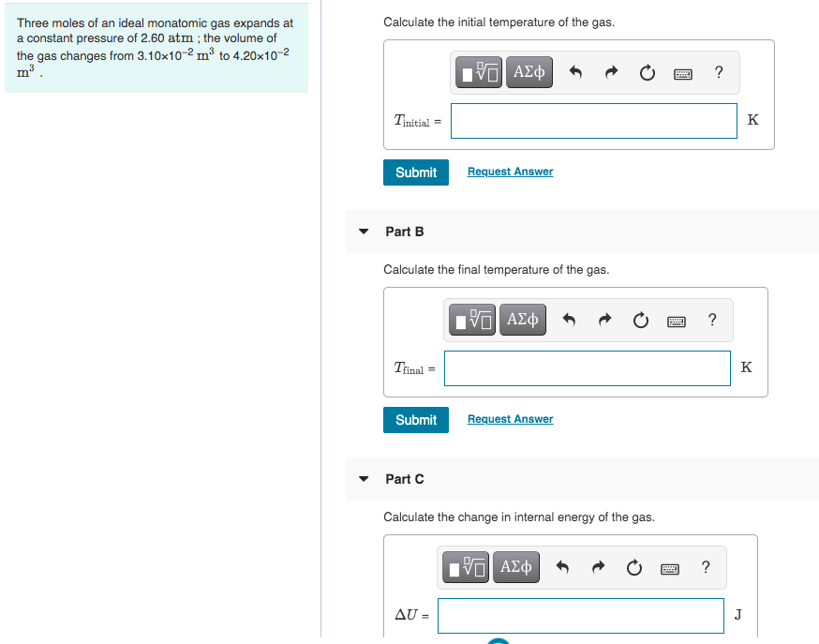The height and width of the screenshot is (644, 819).
Task: Click the ΔU answer input box
Action: 580,615
